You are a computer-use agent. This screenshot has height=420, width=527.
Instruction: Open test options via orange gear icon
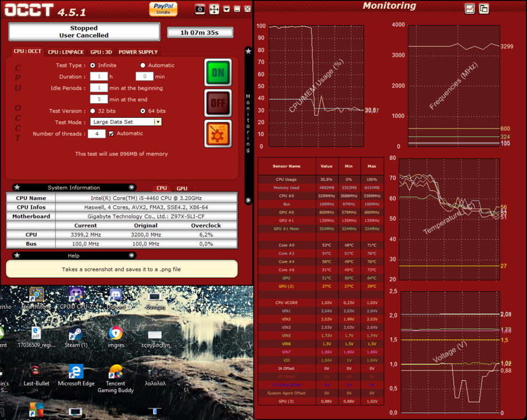pyautogui.click(x=218, y=134)
